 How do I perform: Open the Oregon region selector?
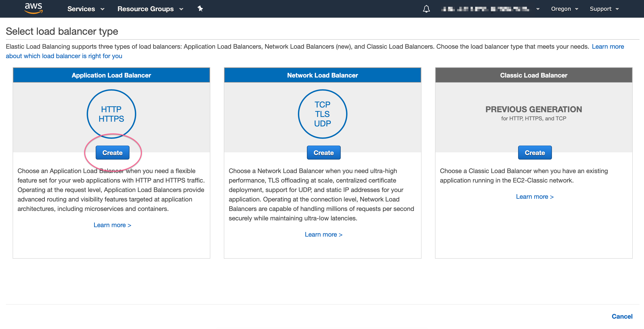tap(564, 9)
